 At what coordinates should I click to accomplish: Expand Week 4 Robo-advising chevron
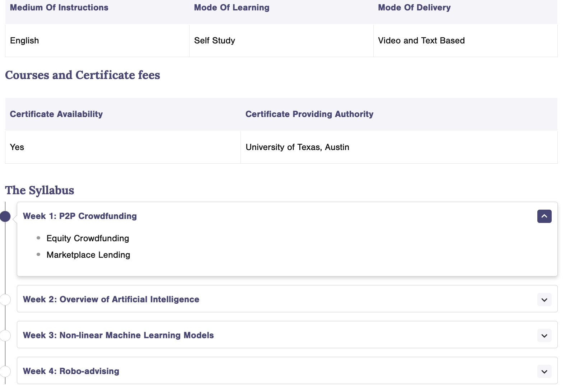pos(544,372)
